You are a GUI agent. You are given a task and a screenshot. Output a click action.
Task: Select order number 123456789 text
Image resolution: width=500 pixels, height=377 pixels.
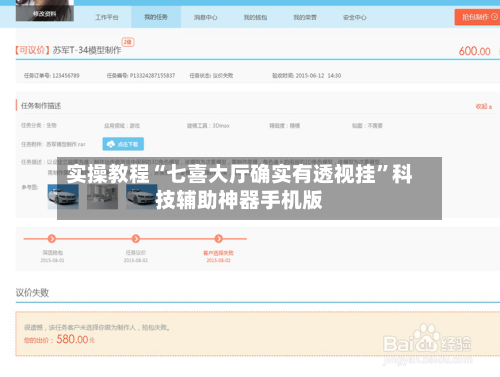pyautogui.click(x=66, y=76)
